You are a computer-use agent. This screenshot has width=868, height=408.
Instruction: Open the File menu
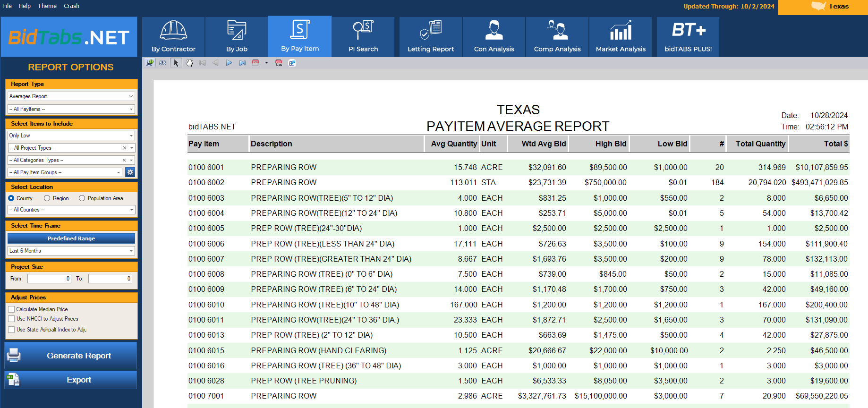coord(7,6)
